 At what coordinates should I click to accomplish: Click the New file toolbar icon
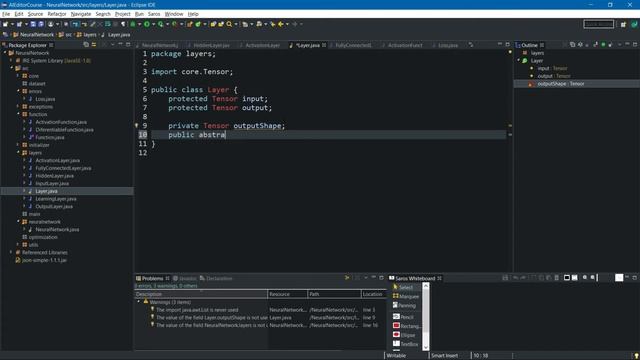[5, 24]
